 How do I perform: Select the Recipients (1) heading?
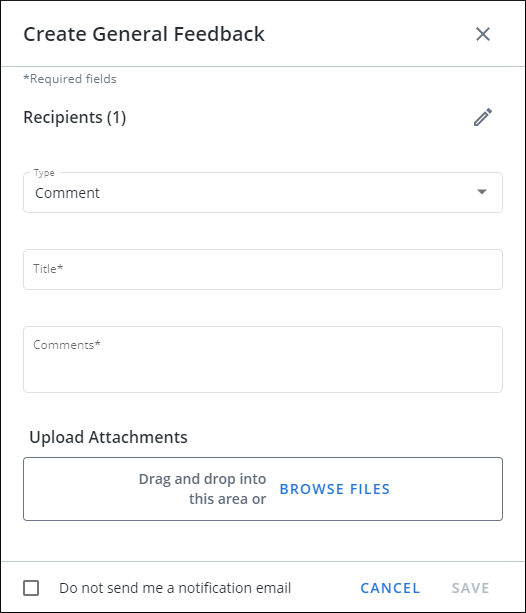[x=75, y=117]
